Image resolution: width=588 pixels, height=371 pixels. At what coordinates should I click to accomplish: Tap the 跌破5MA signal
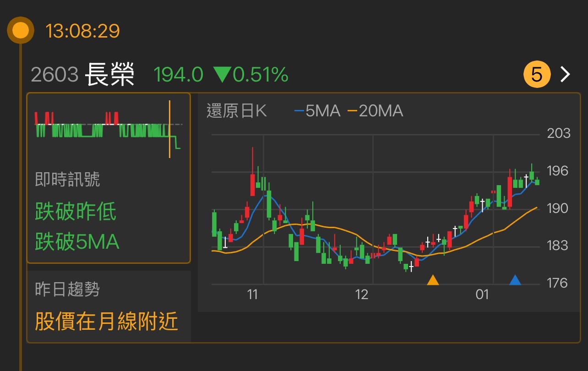coord(77,241)
